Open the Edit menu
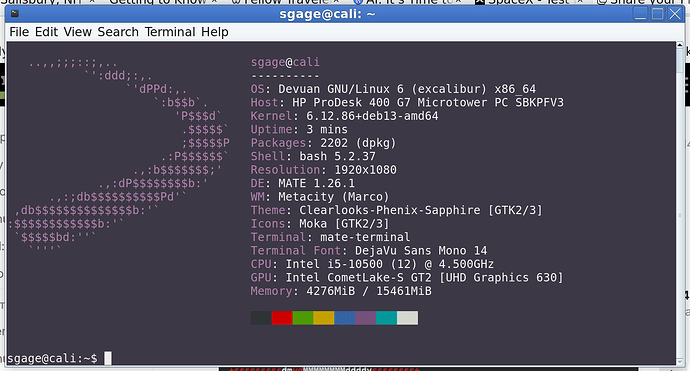Screen dimensions: 690x371 click(46, 32)
